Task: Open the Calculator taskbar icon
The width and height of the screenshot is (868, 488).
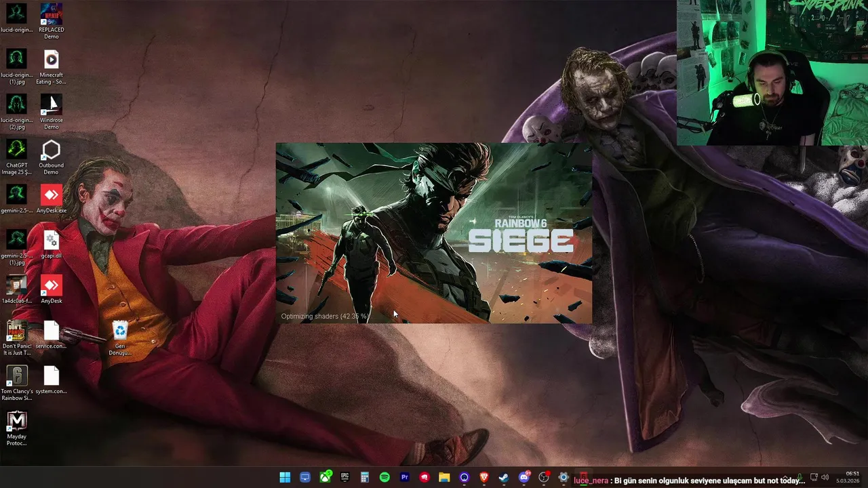Action: click(365, 477)
